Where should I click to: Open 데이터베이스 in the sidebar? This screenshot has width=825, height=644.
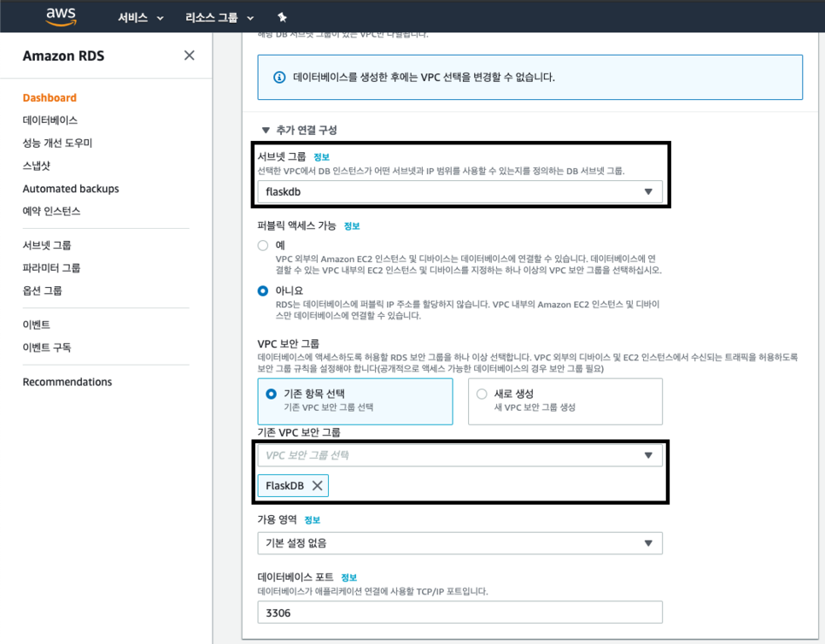50,120
